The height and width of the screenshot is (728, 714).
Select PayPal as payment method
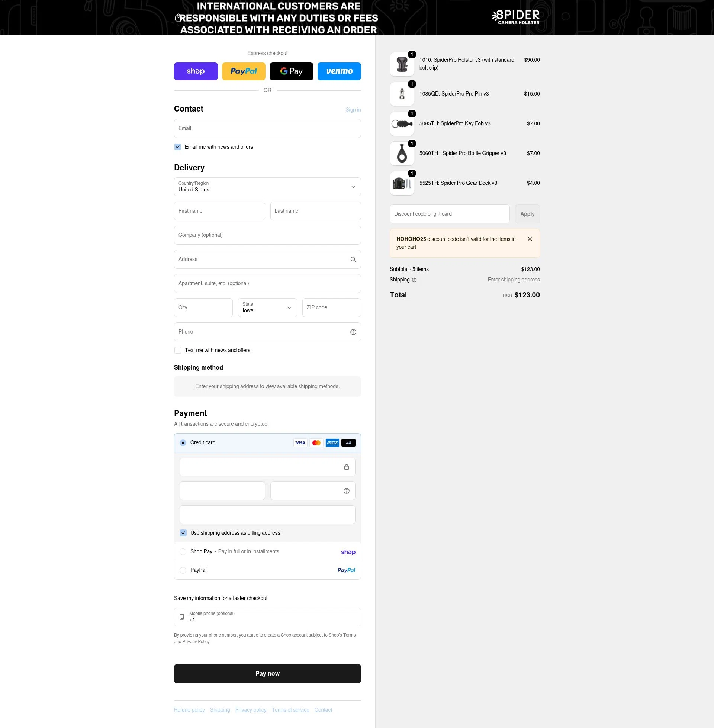183,570
